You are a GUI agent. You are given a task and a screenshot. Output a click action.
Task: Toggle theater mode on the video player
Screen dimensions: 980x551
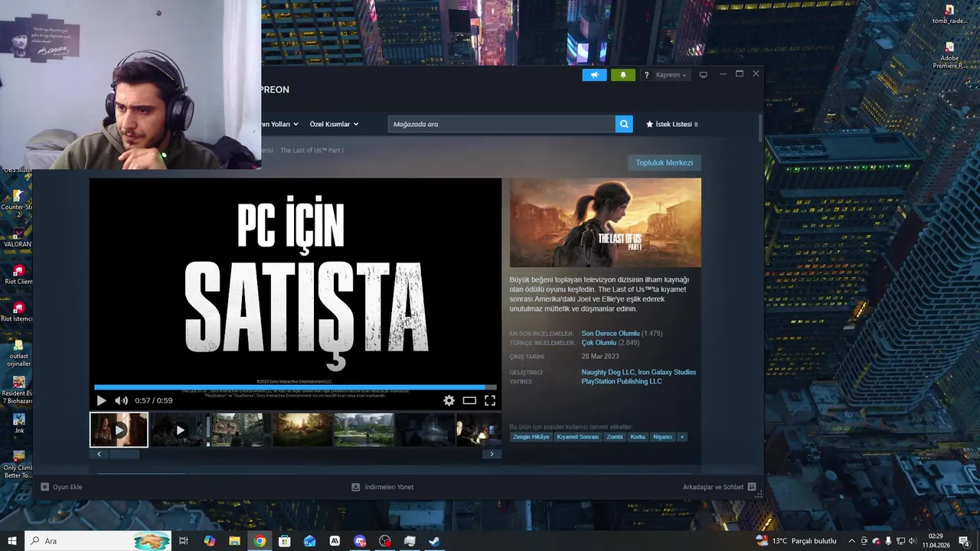point(469,400)
